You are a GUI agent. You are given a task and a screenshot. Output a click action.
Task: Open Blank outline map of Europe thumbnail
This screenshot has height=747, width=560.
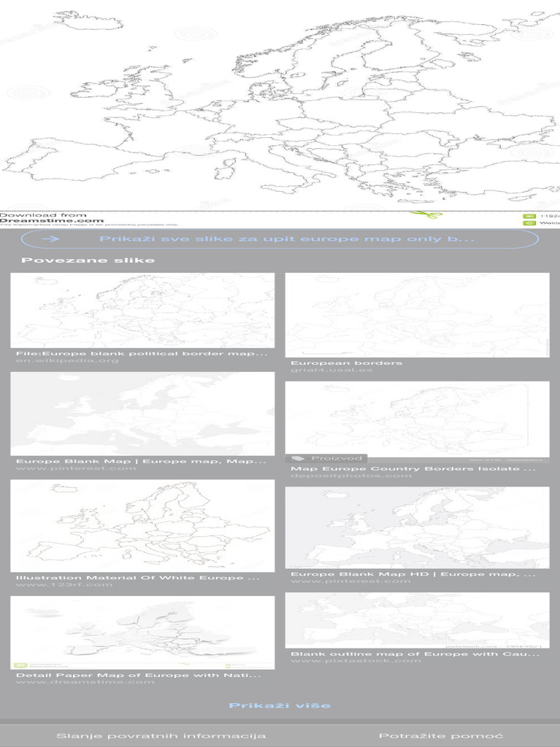[x=417, y=620]
